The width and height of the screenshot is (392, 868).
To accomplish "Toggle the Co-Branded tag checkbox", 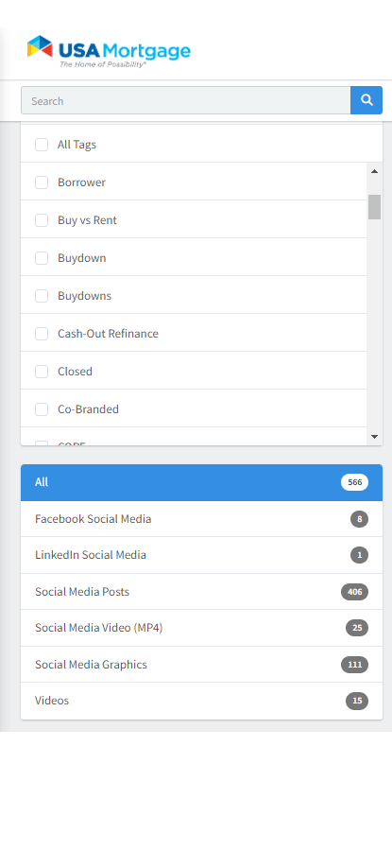I will [42, 409].
